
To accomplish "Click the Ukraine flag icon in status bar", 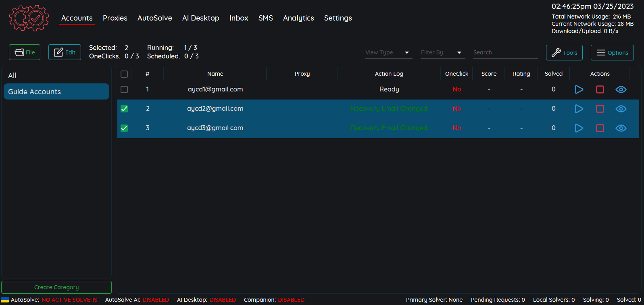I will (5, 300).
